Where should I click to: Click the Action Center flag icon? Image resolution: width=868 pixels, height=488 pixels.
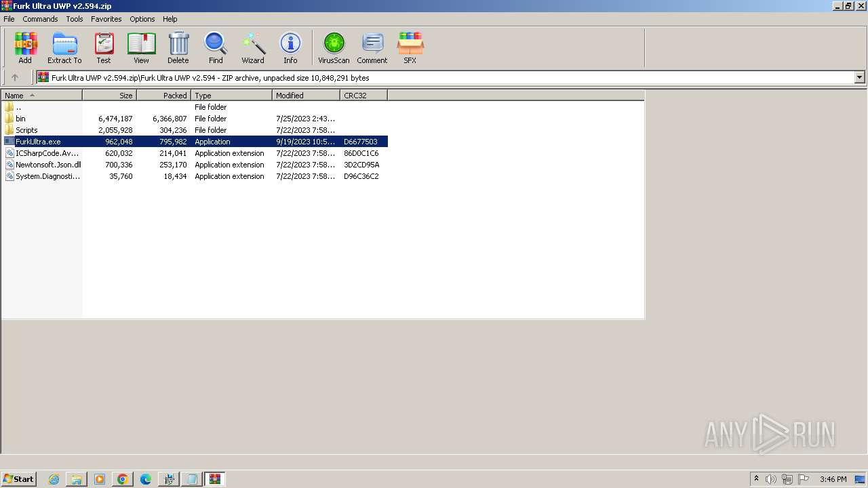coord(804,479)
